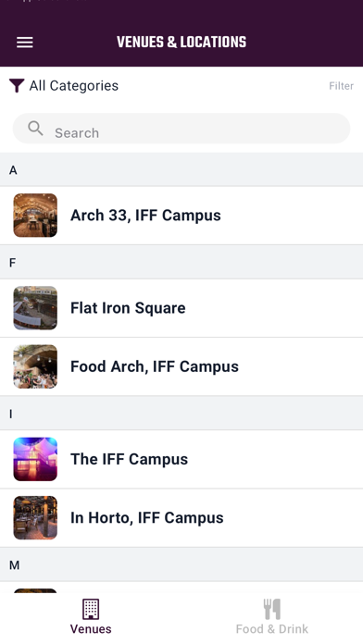The image size is (363, 644).
Task: Select the Food & Drink cutlery icon
Action: point(272,609)
